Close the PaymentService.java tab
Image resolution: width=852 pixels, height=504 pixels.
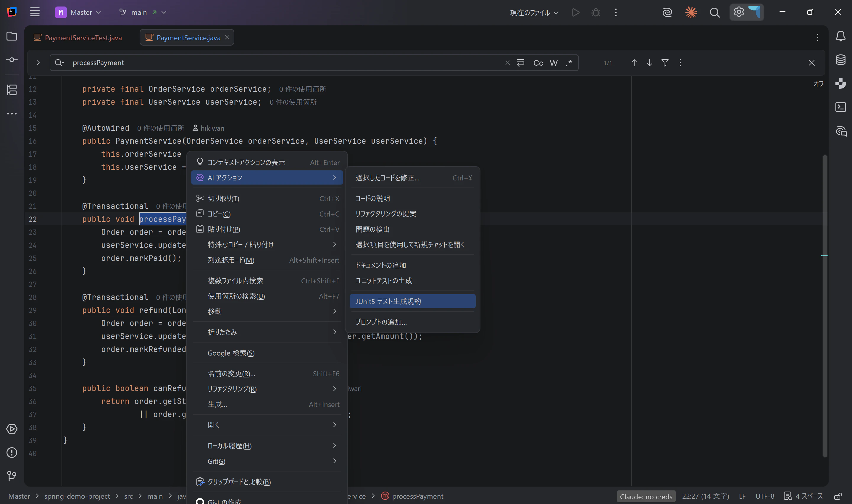point(227,37)
